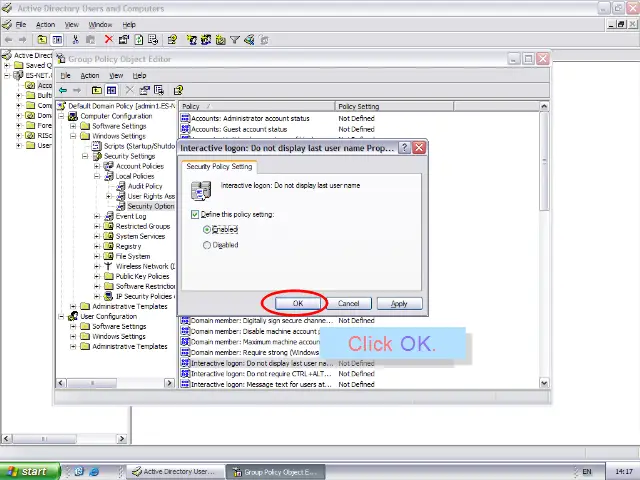Click tree pane horizontal scrollbar right arrow
This screenshot has width=640, height=480.
coord(169,383)
